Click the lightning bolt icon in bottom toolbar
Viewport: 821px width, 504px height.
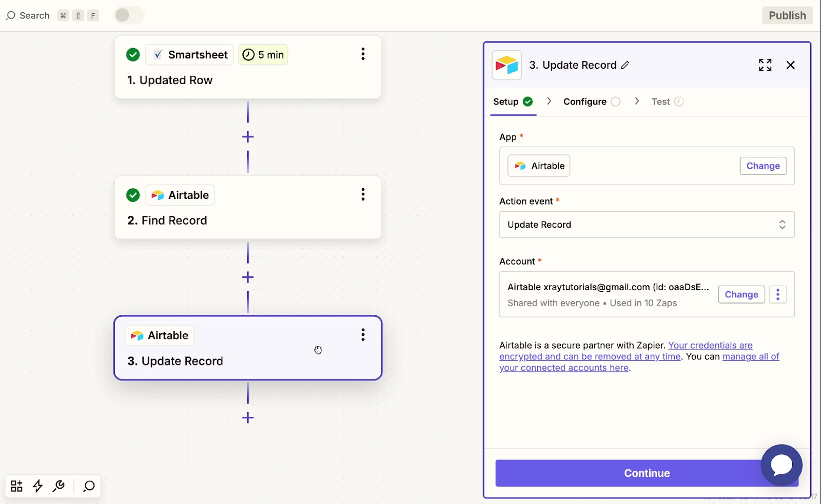38,486
